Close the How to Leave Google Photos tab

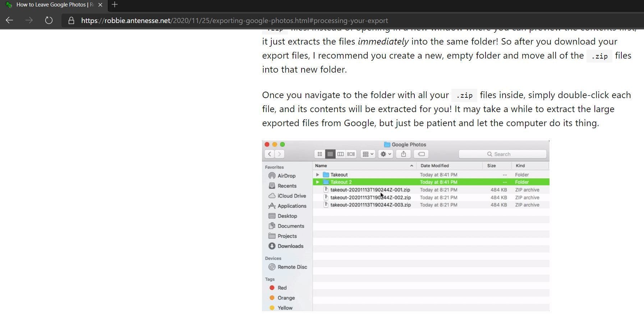click(100, 5)
